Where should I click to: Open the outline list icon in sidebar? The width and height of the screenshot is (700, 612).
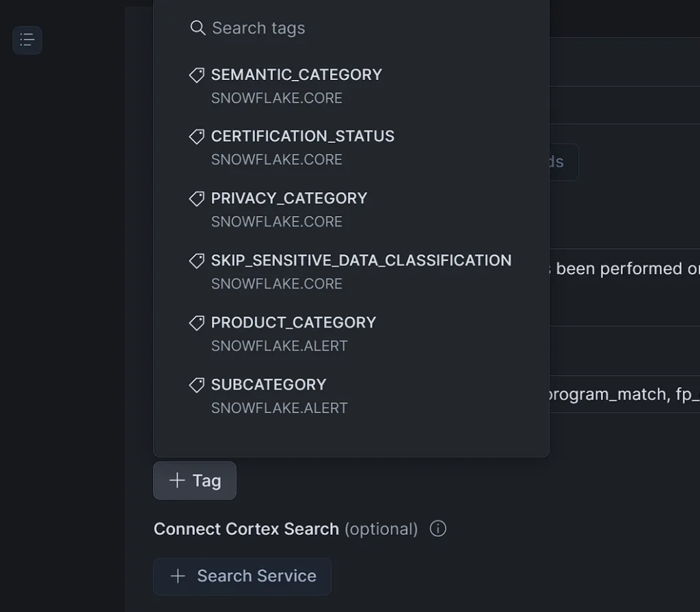coord(27,40)
